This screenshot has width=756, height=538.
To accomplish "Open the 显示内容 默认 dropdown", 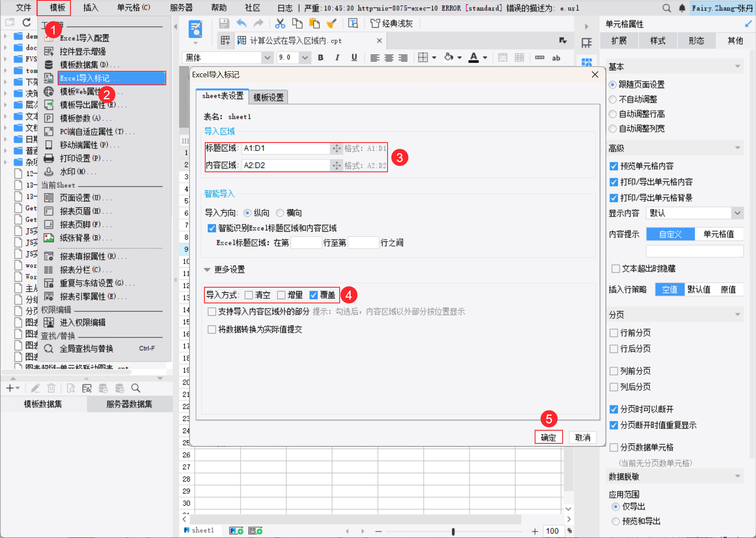I will (738, 213).
